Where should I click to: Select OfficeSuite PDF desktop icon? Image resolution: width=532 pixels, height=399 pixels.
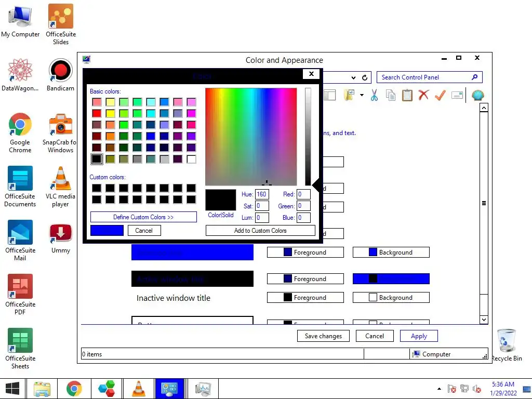(x=20, y=295)
